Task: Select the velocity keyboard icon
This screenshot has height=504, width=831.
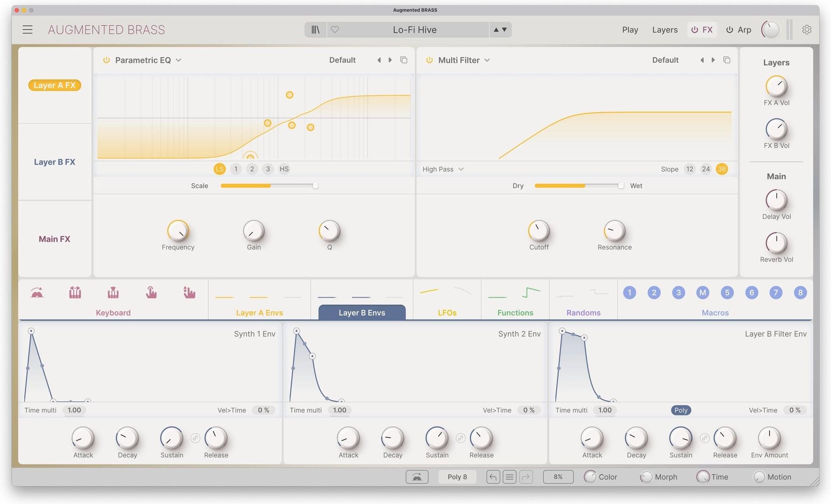Action: [112, 292]
